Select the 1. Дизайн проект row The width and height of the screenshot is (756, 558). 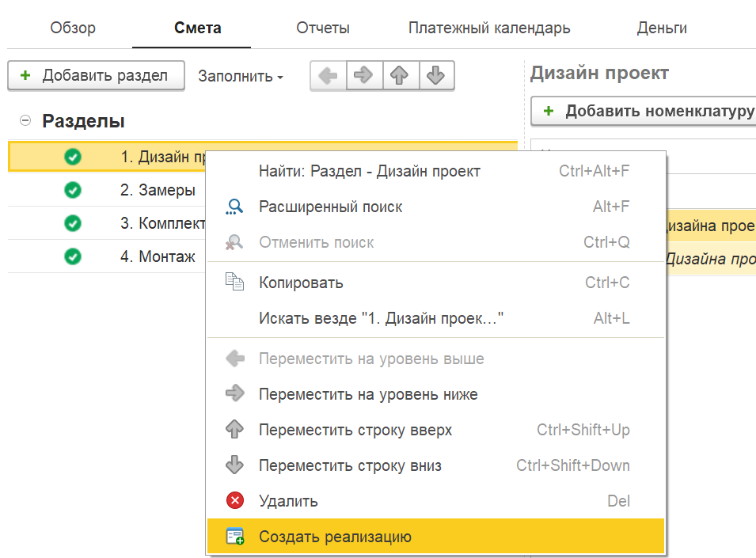(263, 157)
